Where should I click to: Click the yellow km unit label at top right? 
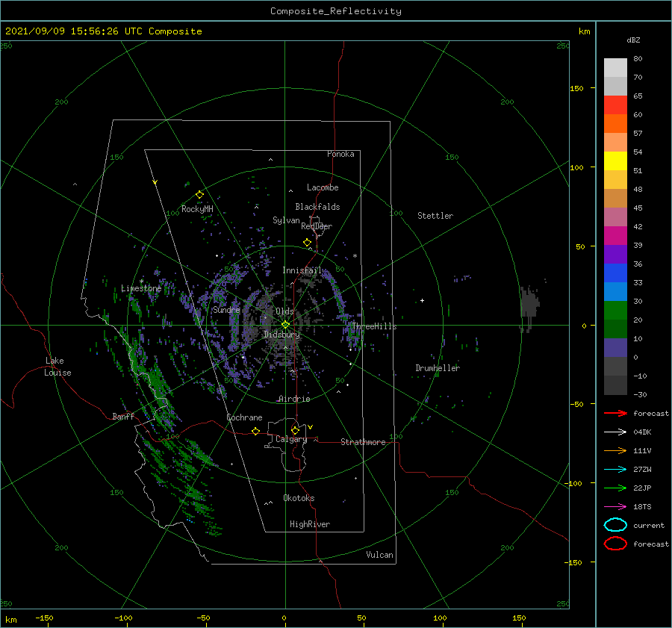point(584,31)
